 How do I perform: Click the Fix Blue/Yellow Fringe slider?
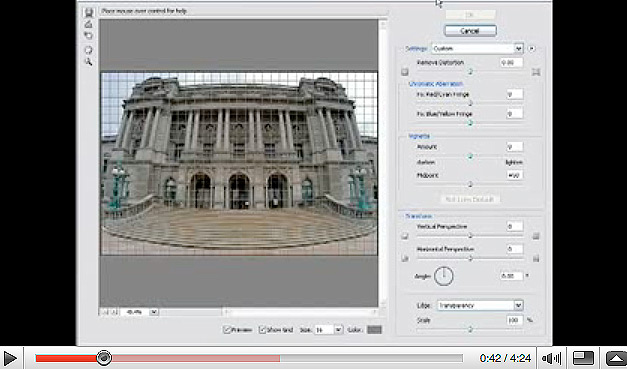[x=470, y=123]
